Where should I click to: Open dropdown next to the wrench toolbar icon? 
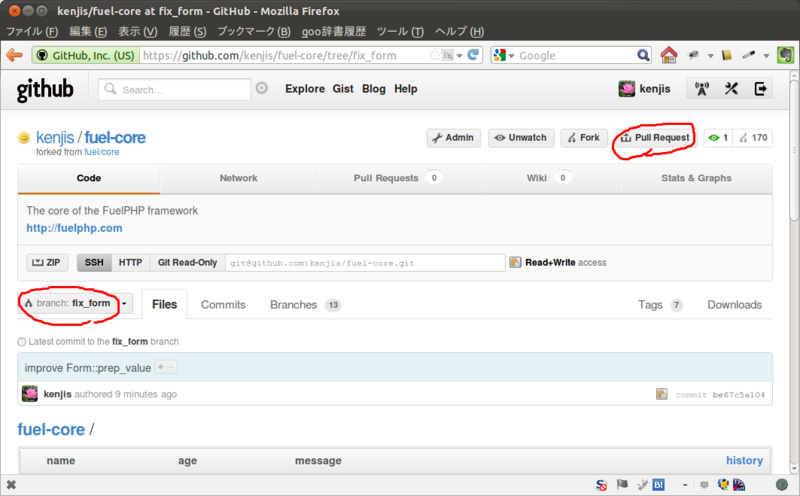[x=710, y=56]
